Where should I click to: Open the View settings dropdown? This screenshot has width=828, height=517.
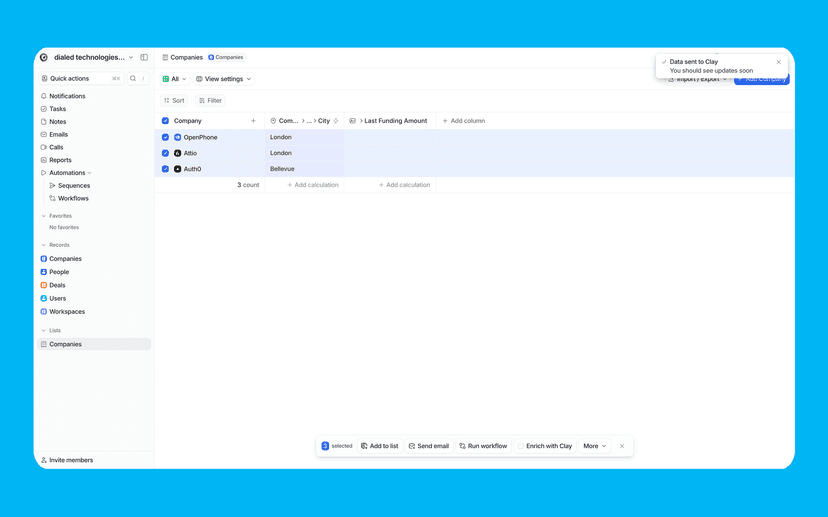tap(224, 79)
